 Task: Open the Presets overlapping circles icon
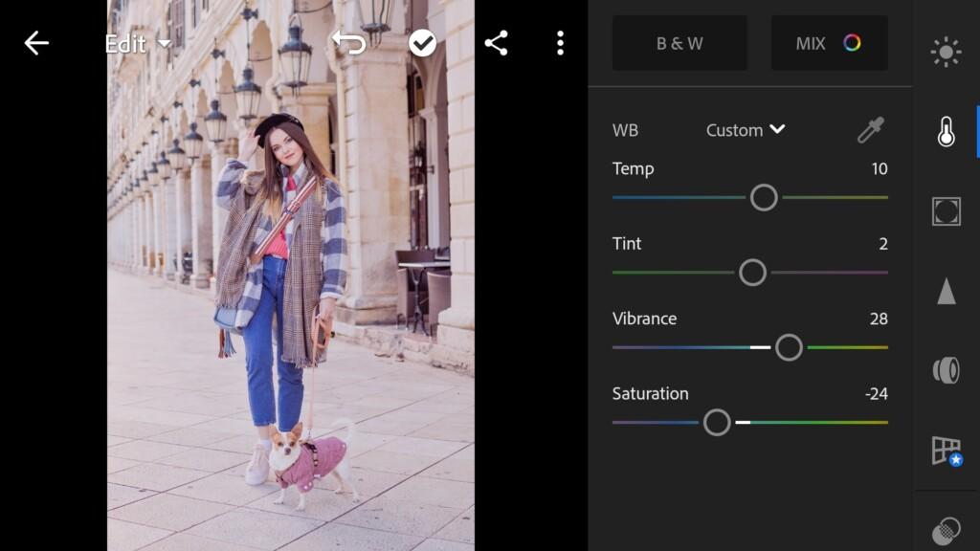pos(947,530)
